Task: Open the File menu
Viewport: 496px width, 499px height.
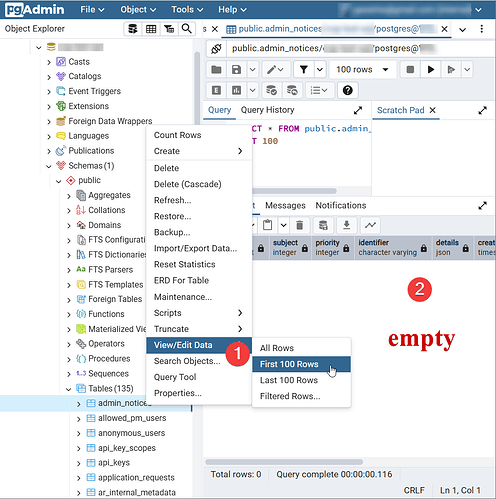Action: pos(92,10)
